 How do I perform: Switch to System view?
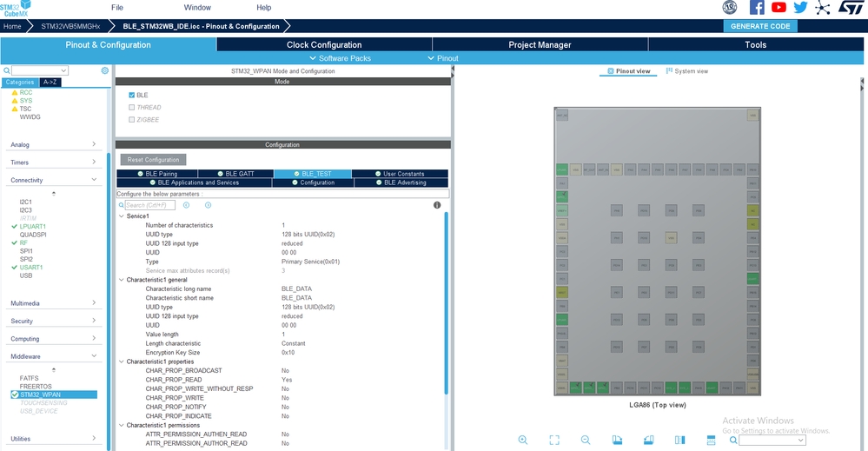click(687, 71)
